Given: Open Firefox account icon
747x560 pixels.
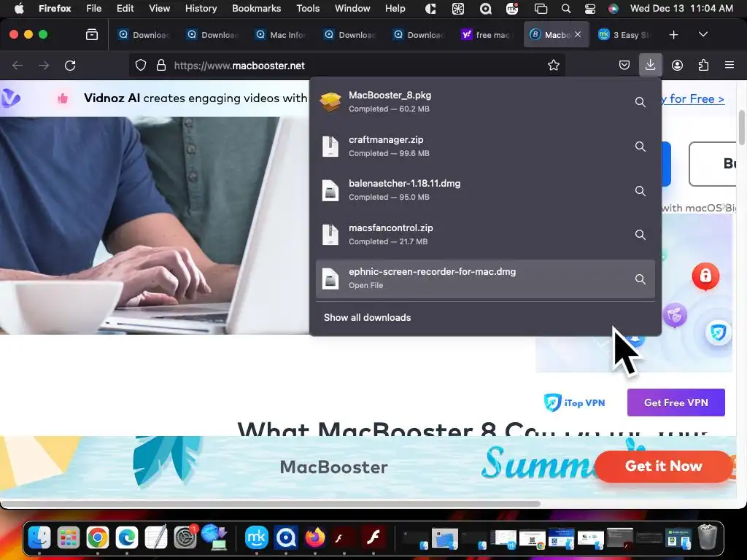Looking at the screenshot, I should point(677,65).
